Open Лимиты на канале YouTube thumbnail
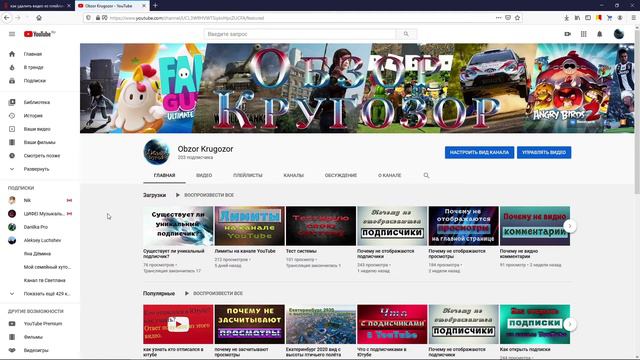 pos(249,226)
